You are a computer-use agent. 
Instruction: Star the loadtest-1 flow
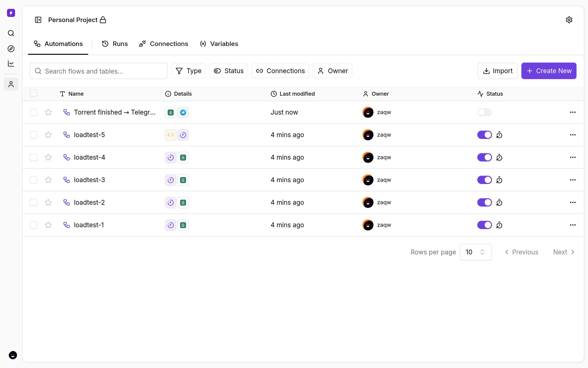48,225
